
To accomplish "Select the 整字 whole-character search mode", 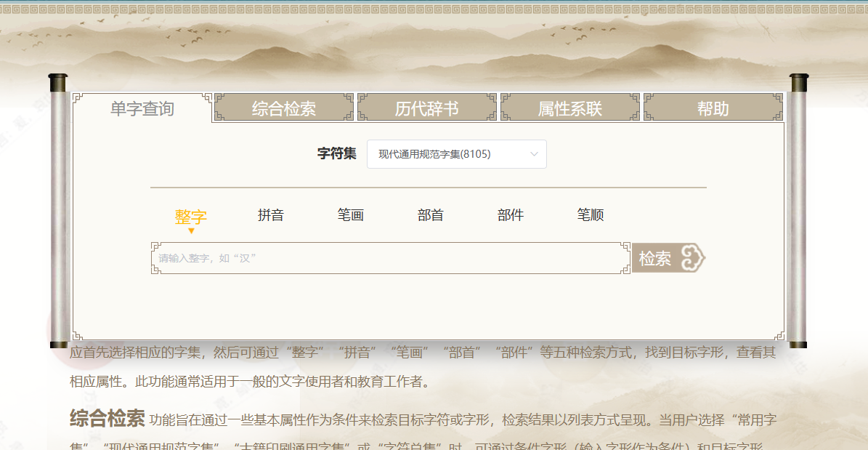I will point(191,214).
